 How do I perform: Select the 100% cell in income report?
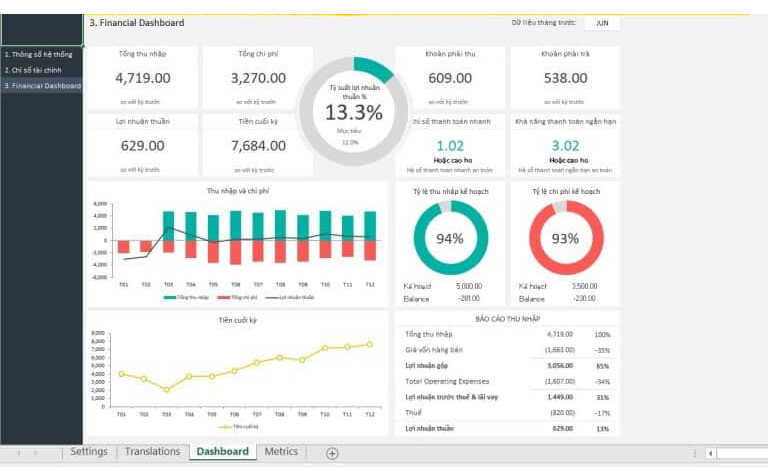(x=602, y=335)
